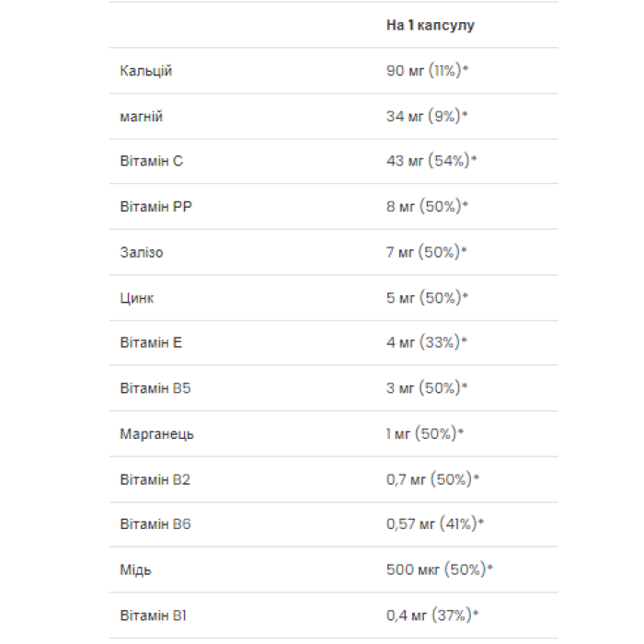The width and height of the screenshot is (644, 644).
Task: Click the Цинк row label
Action: [x=137, y=297]
